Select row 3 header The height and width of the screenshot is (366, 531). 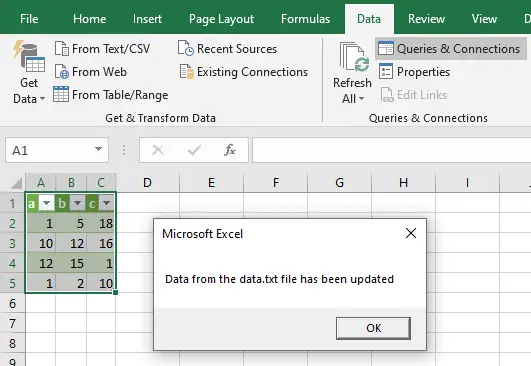[13, 243]
